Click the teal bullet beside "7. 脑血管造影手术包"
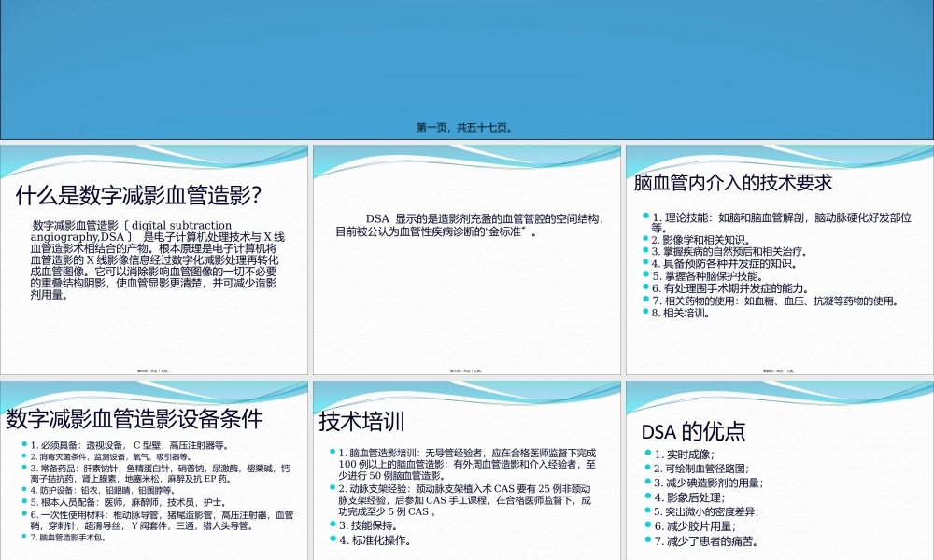This screenshot has height=560, width=934. click(24, 537)
